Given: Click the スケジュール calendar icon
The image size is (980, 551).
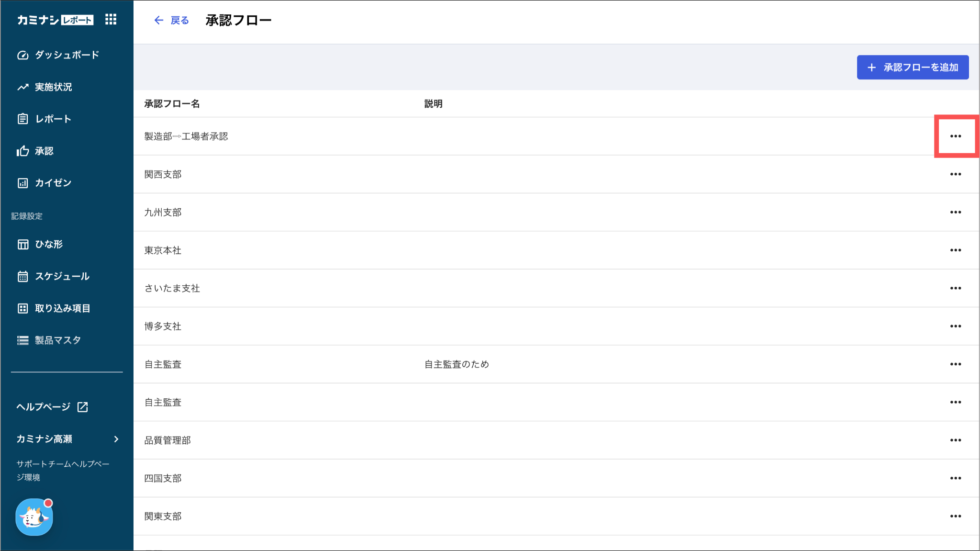Looking at the screenshot, I should (x=22, y=276).
